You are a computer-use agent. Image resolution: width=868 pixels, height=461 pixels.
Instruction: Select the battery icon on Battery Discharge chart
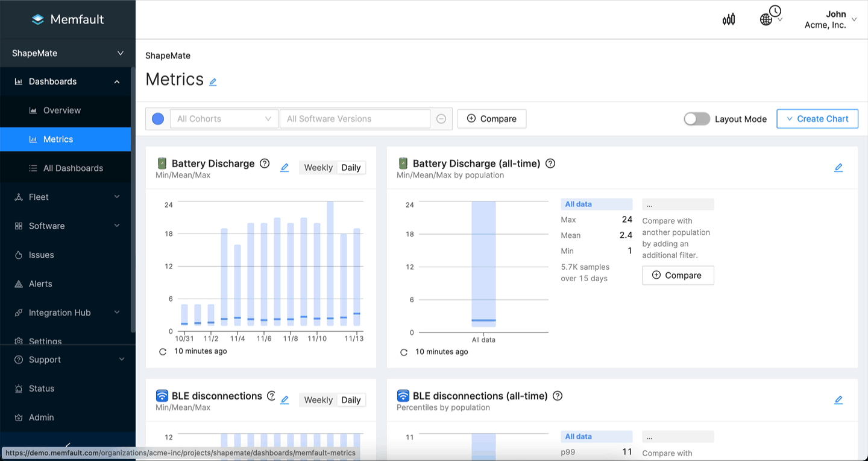(162, 163)
